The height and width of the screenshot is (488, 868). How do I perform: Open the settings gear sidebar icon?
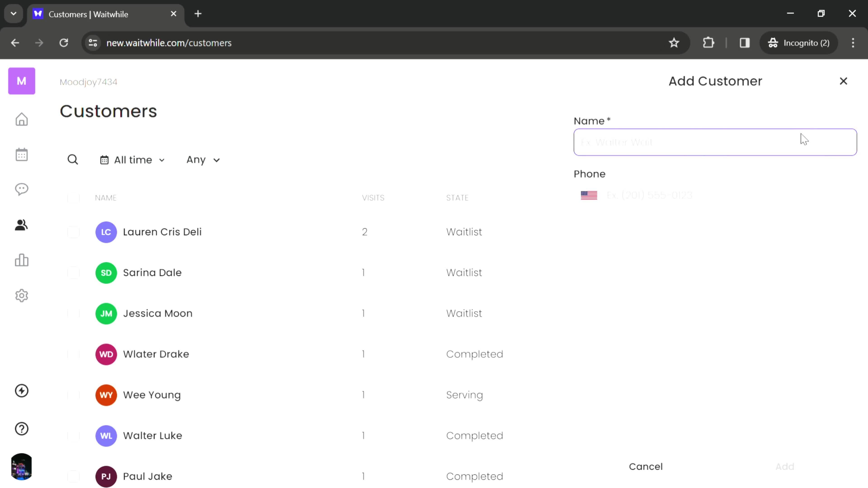tap(21, 295)
